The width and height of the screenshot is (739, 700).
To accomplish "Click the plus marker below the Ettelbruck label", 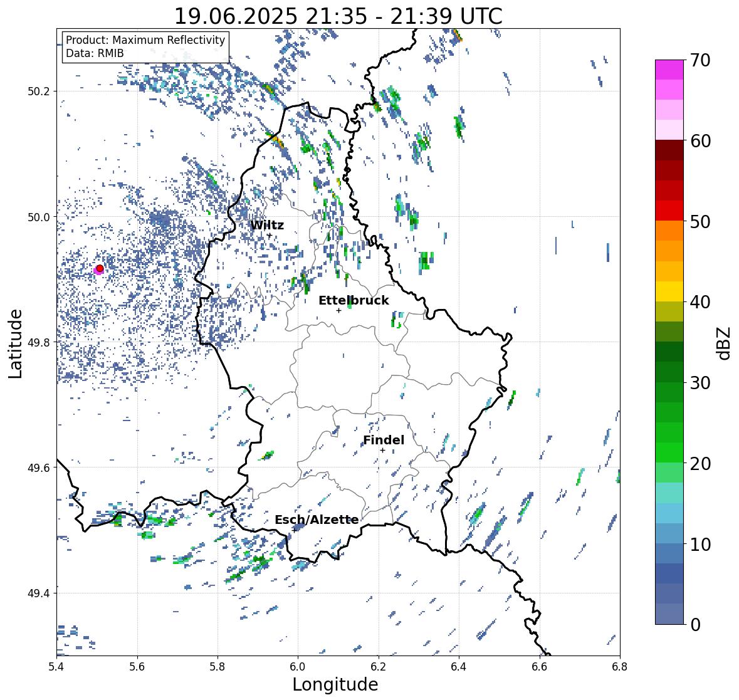I will click(338, 310).
